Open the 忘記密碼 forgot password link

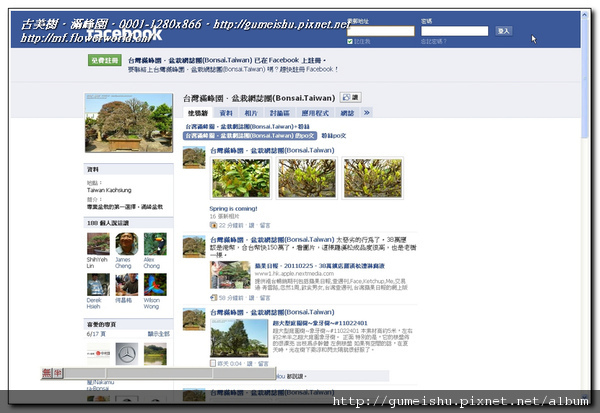point(434,41)
